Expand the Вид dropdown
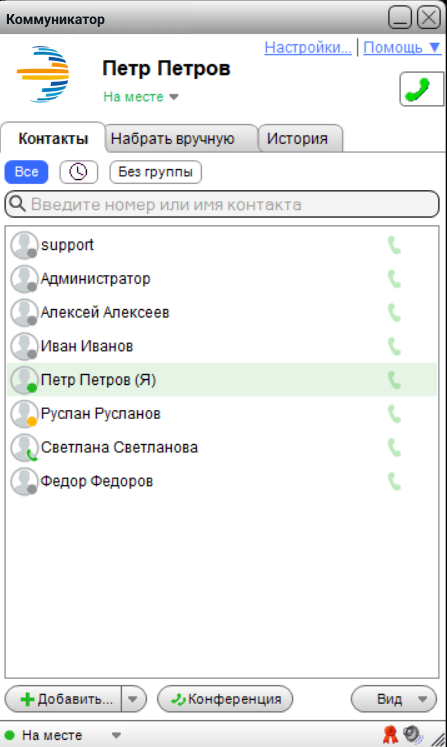The height and width of the screenshot is (747, 447). tap(394, 699)
